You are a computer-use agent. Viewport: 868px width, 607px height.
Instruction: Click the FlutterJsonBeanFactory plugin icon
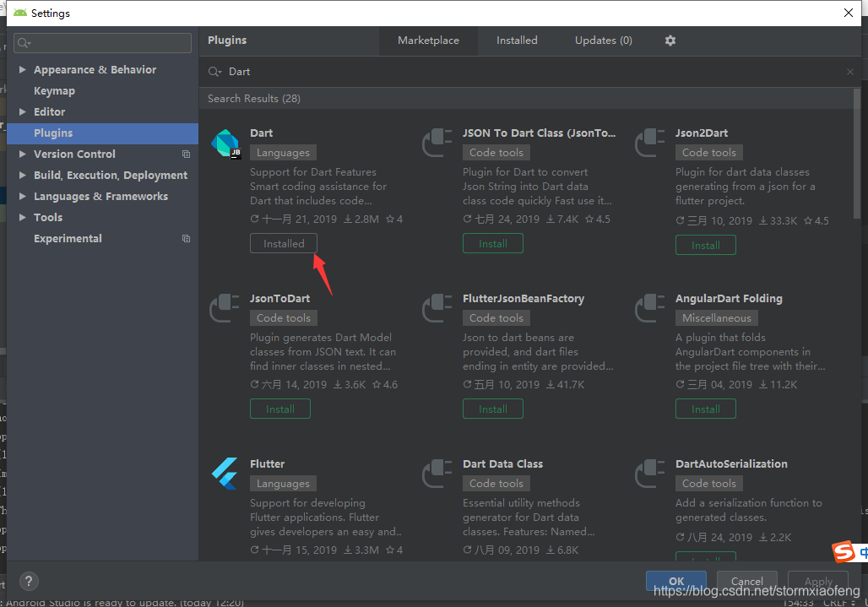[437, 308]
